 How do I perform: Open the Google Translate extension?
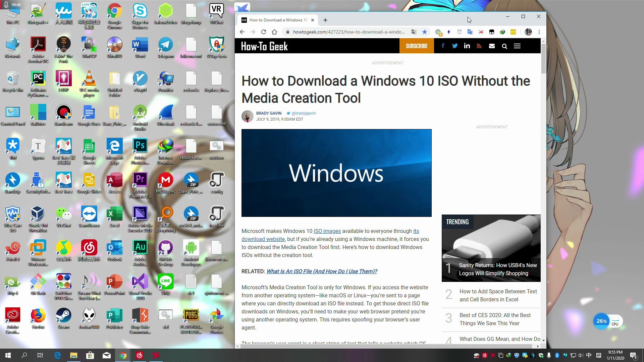point(470,32)
